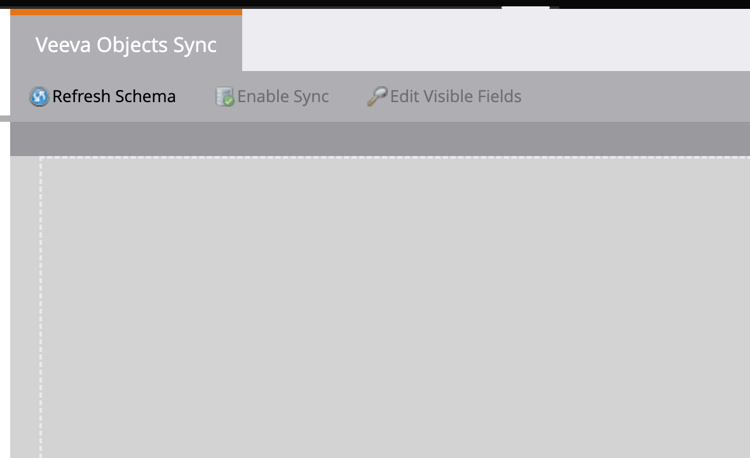Screen dimensions: 750x458
Task: Click the Edit Visible Fields text label
Action: (x=456, y=96)
